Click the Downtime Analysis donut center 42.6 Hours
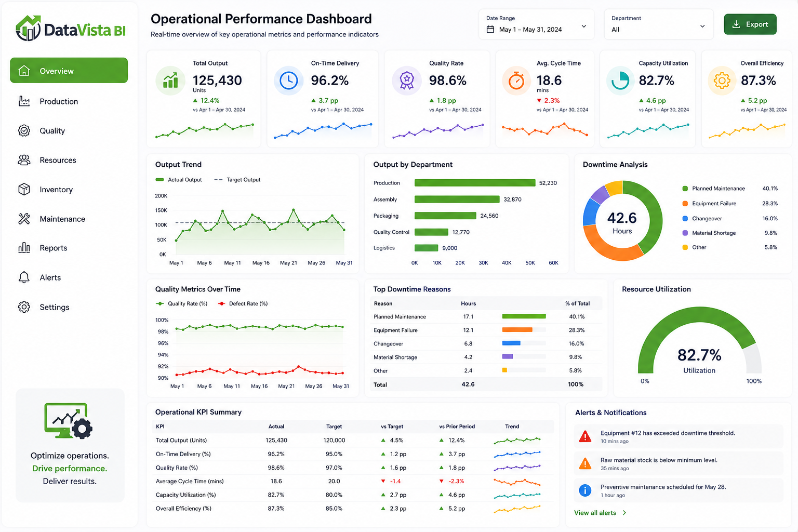Screen dimensions: 798x532 click(x=622, y=223)
